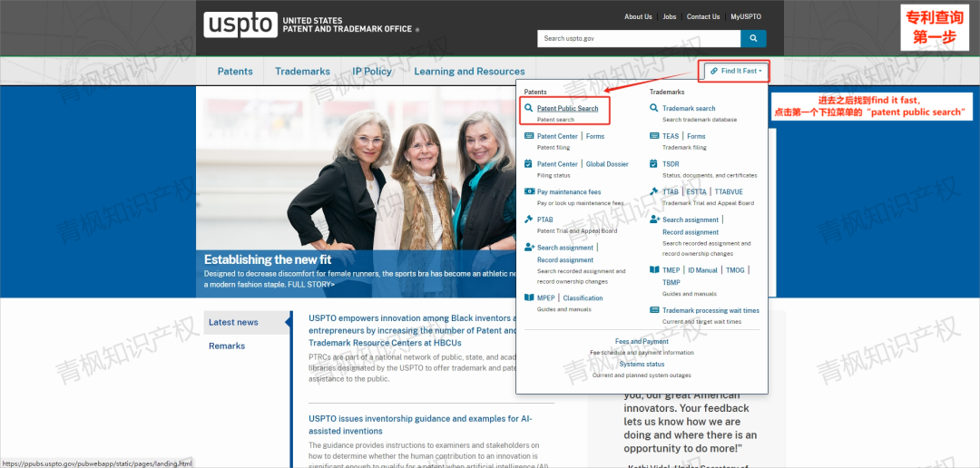Open the FULL STORY link on banner

click(310, 284)
